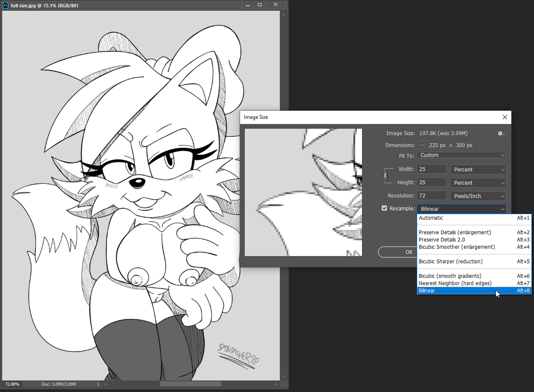534x392 pixels.
Task: Edit the Resolution field showing 72
Action: [x=431, y=196]
